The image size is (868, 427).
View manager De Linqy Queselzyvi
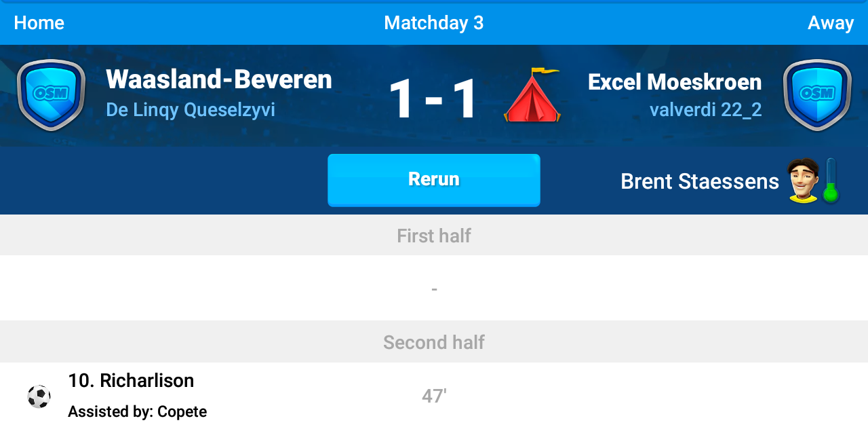pyautogui.click(x=191, y=109)
